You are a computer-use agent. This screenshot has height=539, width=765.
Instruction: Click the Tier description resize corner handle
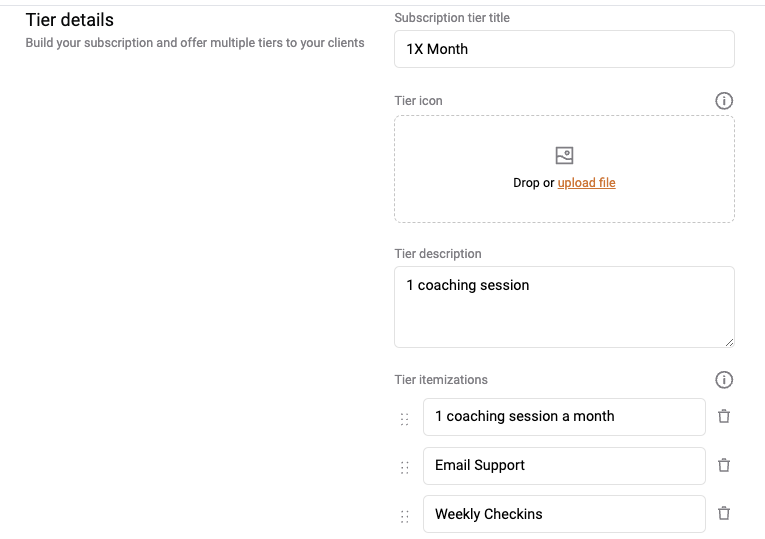coord(729,342)
